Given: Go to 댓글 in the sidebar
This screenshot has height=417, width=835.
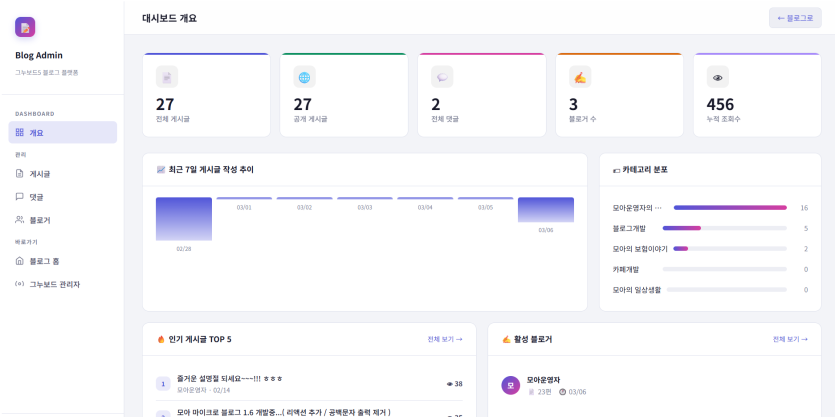Looking at the screenshot, I should [36, 197].
